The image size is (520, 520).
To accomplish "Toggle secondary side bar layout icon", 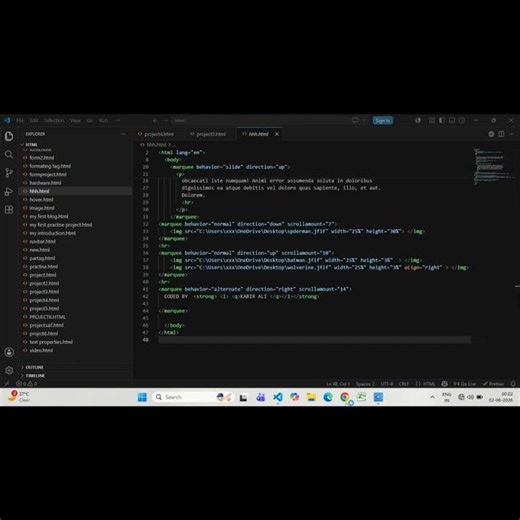I will 462,120.
